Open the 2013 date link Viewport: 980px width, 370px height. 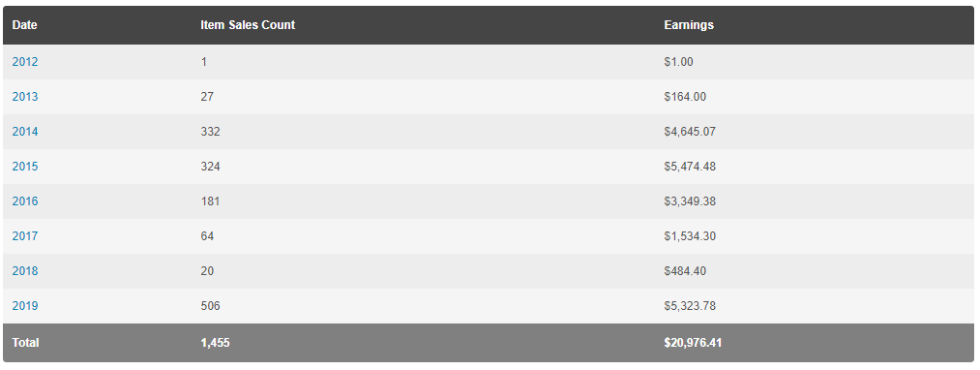pos(25,97)
